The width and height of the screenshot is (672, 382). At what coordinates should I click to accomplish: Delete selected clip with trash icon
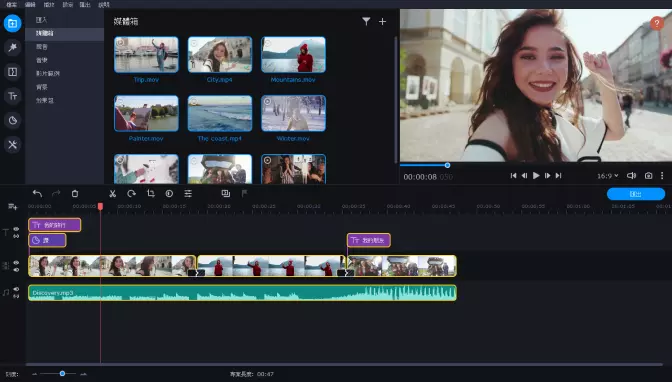(x=75, y=194)
